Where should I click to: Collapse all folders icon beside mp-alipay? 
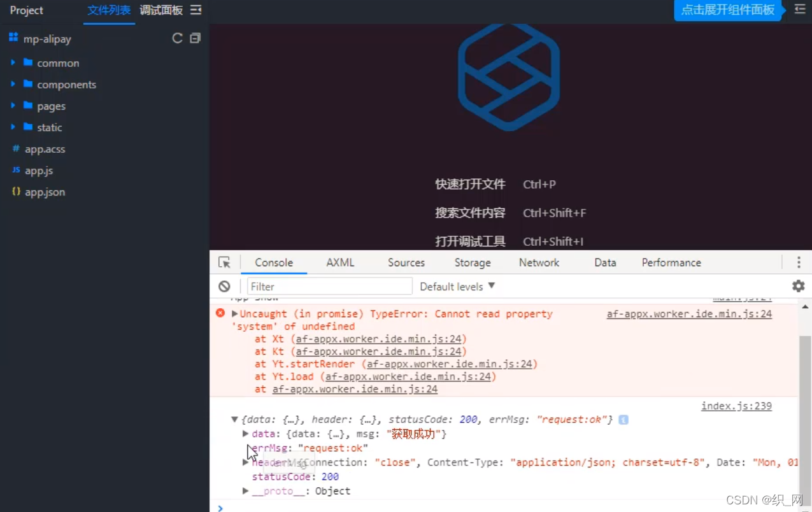pos(196,38)
